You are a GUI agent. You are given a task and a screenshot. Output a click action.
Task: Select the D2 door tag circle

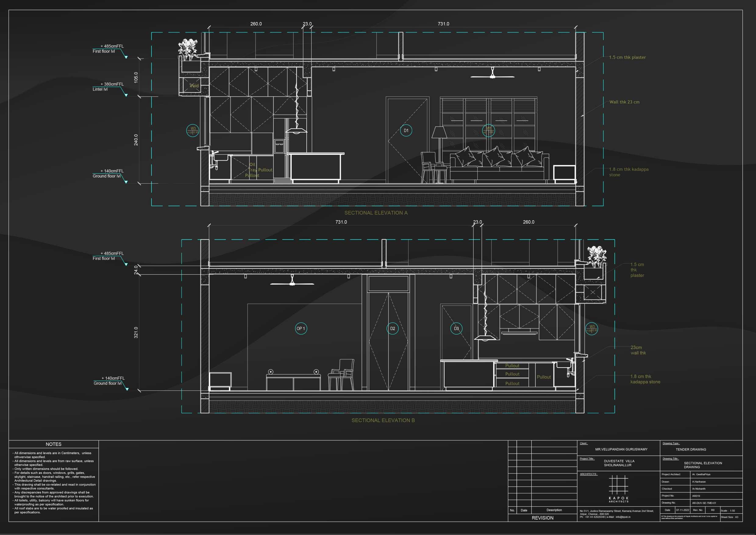coord(393,329)
